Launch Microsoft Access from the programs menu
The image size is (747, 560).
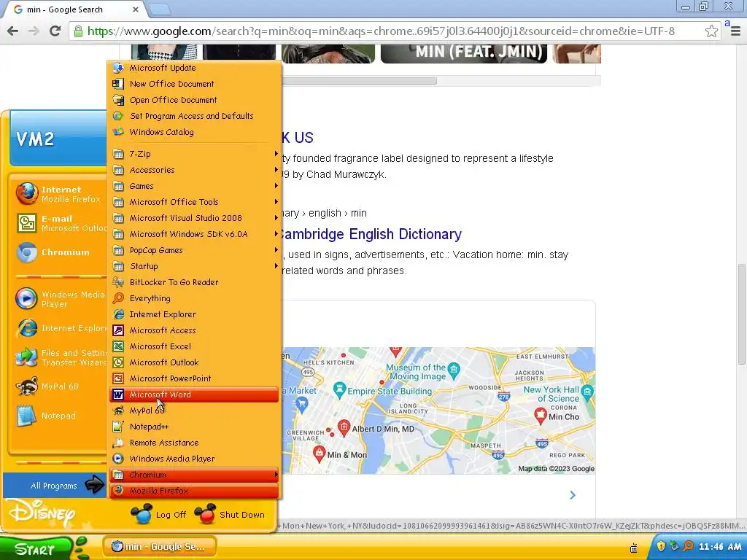tap(194, 330)
